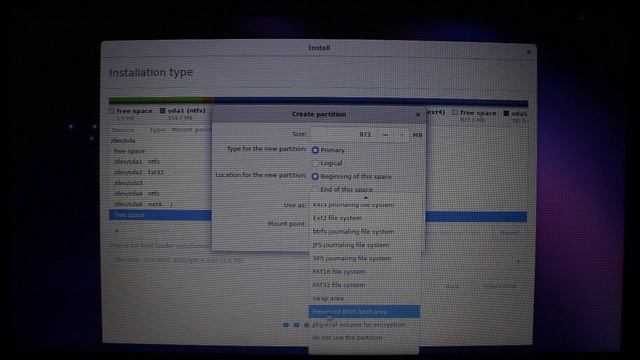Click the Install Now button
This screenshot has width=640, height=360.
pos(500,286)
